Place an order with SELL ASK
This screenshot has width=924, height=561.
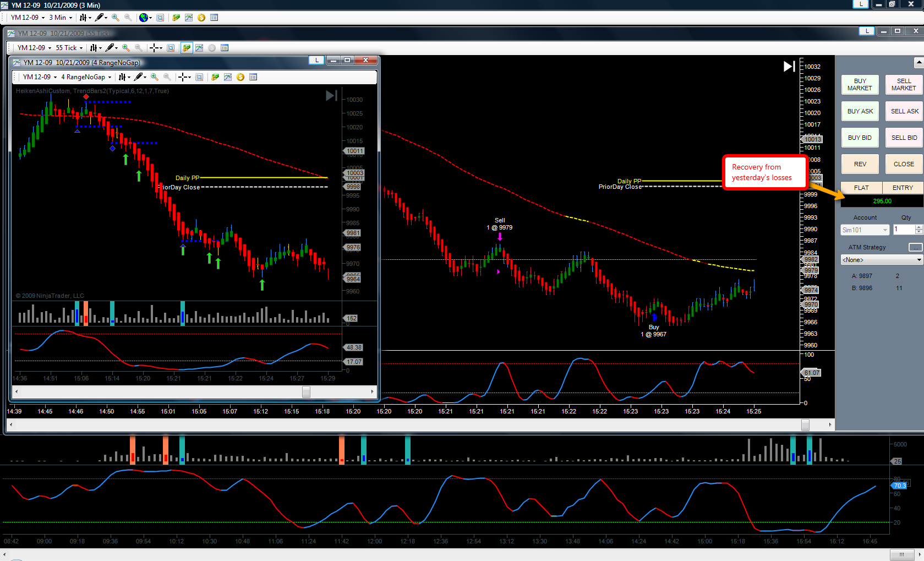point(904,111)
